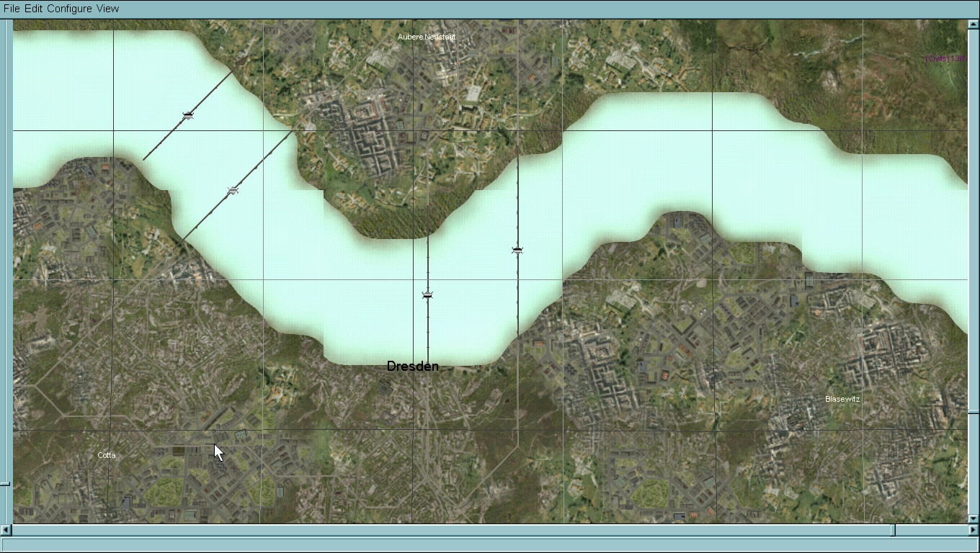
Task: Select the bridge marker on the long vertical bridge
Action: (x=517, y=250)
